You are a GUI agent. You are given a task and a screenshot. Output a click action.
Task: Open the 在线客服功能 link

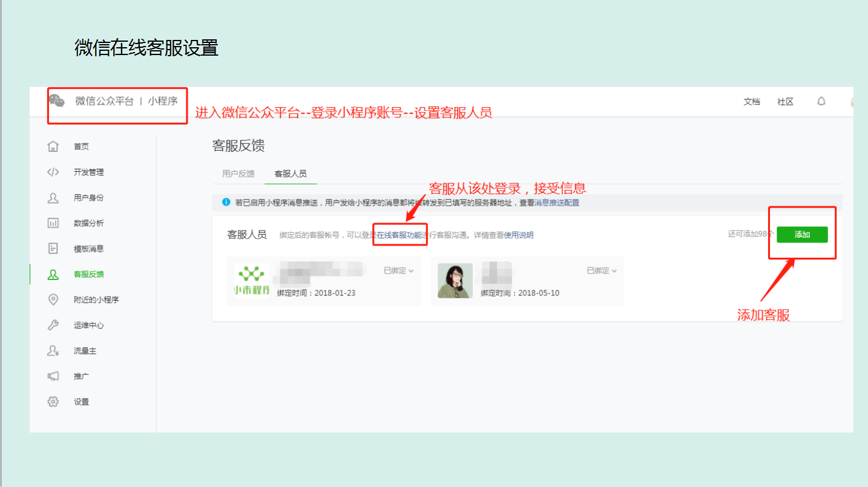[x=399, y=235]
